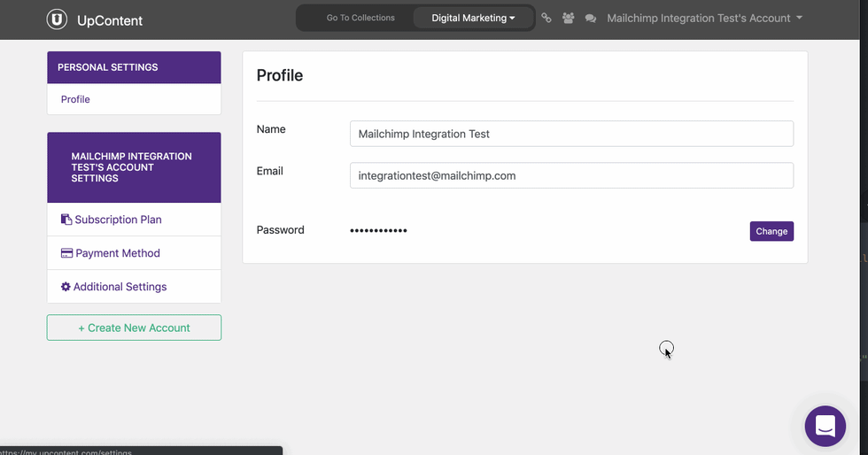Open Subscription Plan settings
868x455 pixels.
click(x=134, y=220)
